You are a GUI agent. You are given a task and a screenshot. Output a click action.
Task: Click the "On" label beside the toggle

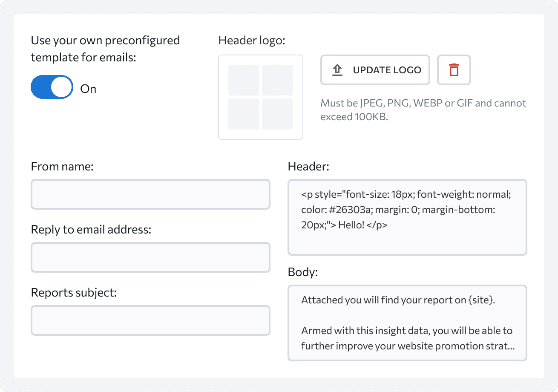click(x=88, y=89)
